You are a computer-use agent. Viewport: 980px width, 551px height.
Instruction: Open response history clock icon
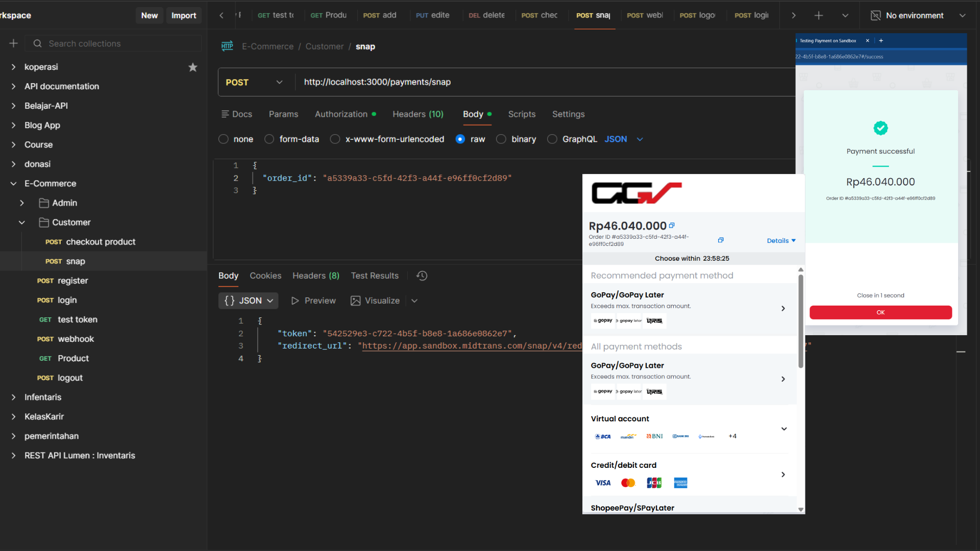[x=422, y=276]
